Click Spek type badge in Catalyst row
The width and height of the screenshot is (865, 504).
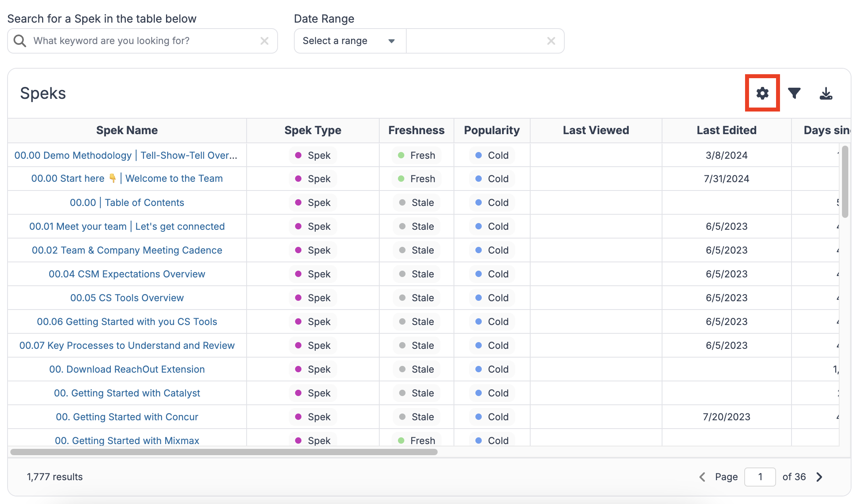pyautogui.click(x=313, y=393)
